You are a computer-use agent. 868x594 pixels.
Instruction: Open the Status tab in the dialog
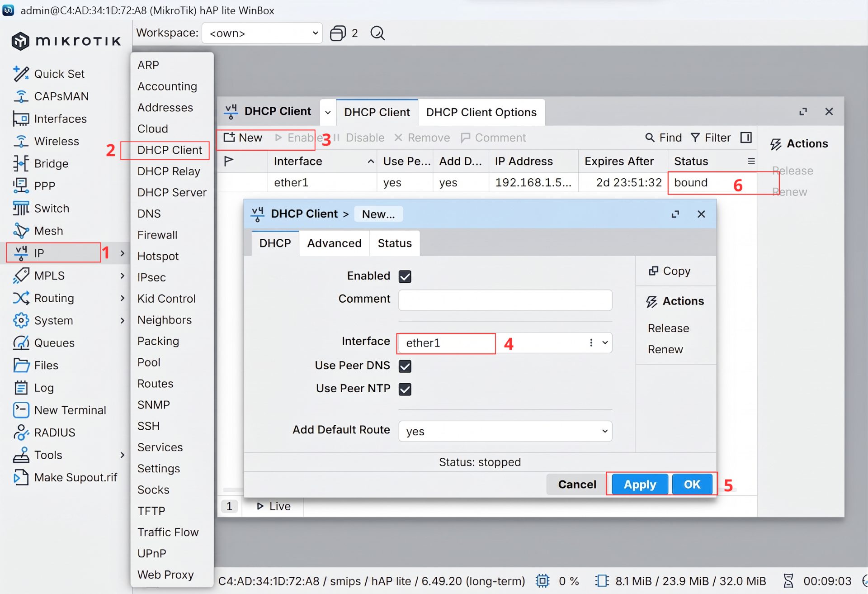point(395,243)
